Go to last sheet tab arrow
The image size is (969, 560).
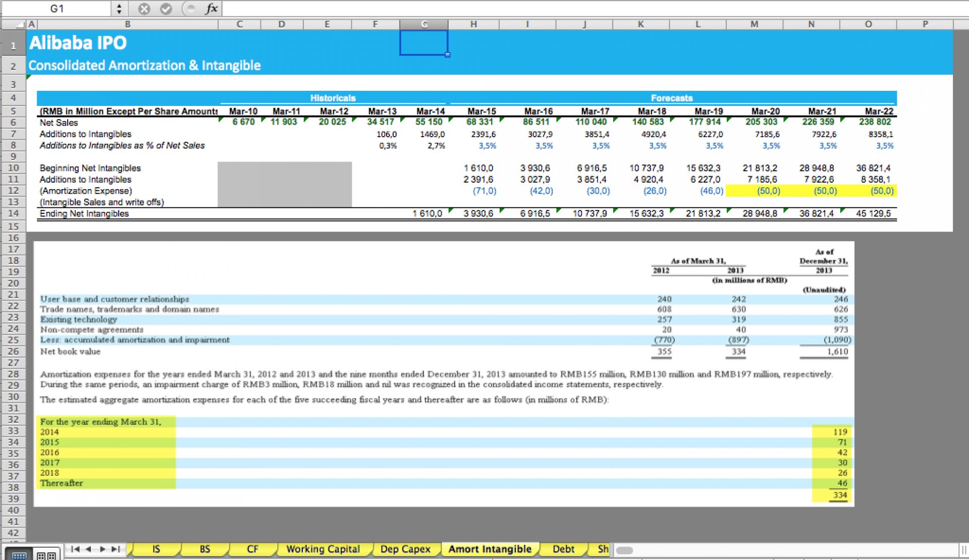116,549
